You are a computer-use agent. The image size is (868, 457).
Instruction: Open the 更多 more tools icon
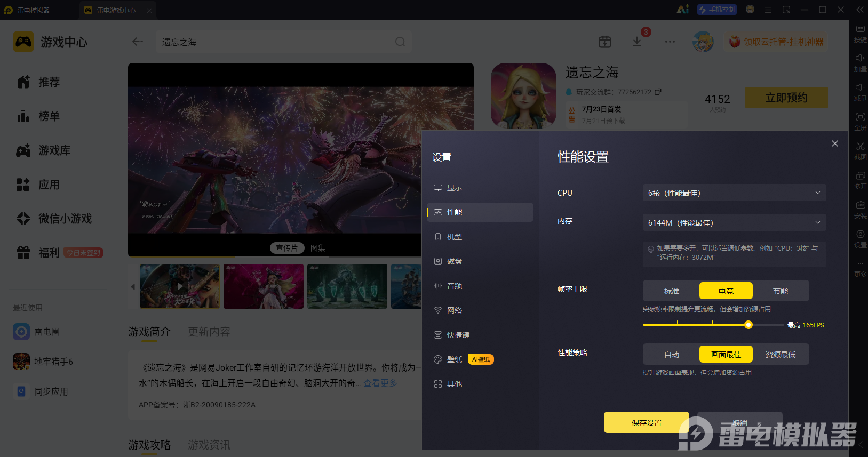coord(860,268)
